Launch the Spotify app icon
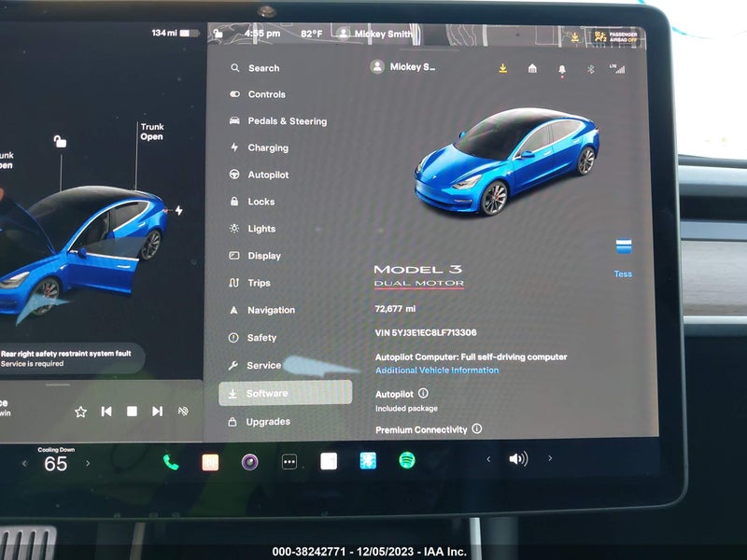Image resolution: width=747 pixels, height=560 pixels. pos(407,460)
